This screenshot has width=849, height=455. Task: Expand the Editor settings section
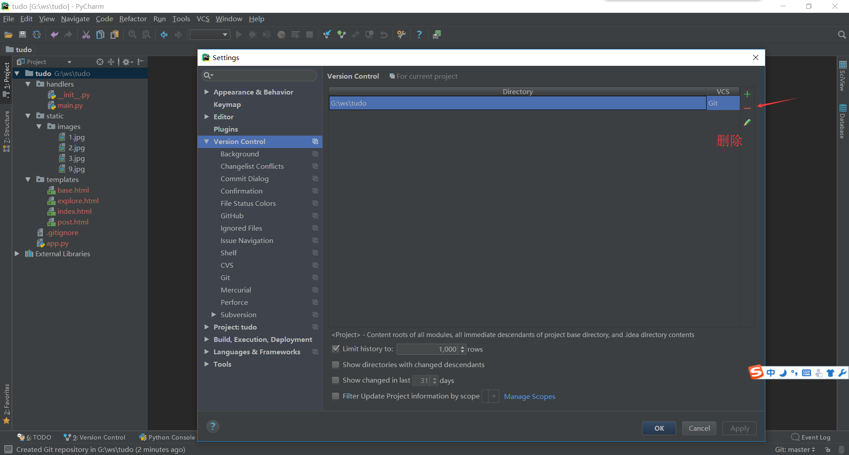(x=206, y=116)
